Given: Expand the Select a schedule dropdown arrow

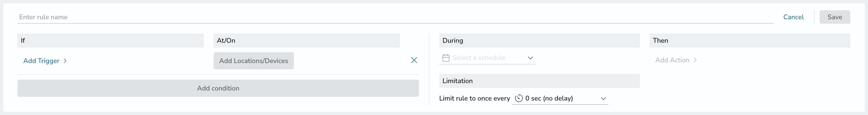Looking at the screenshot, I should coord(530,58).
